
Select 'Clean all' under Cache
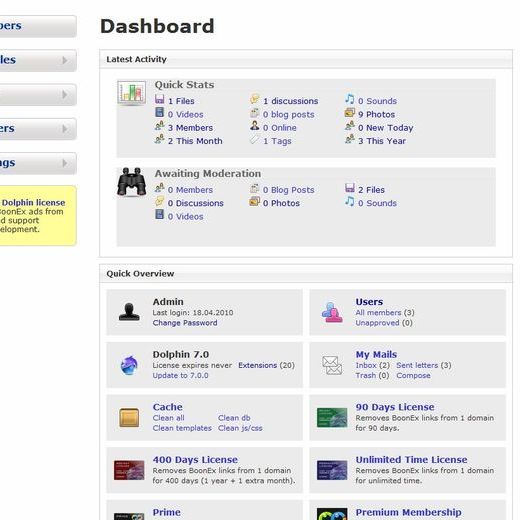pos(168,418)
